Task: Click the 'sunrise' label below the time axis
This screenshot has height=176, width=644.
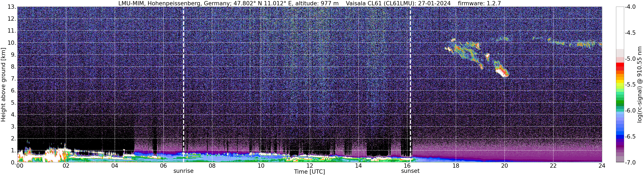Action: click(183, 171)
